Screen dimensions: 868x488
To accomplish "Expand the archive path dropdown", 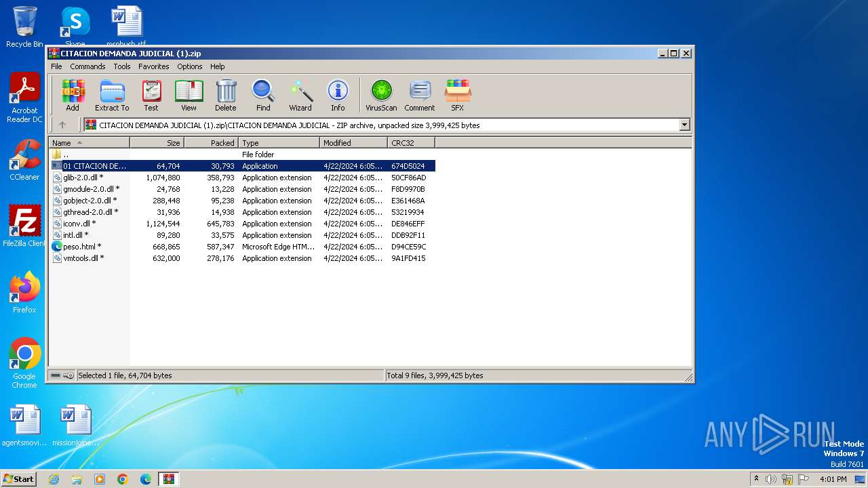I will tap(684, 125).
